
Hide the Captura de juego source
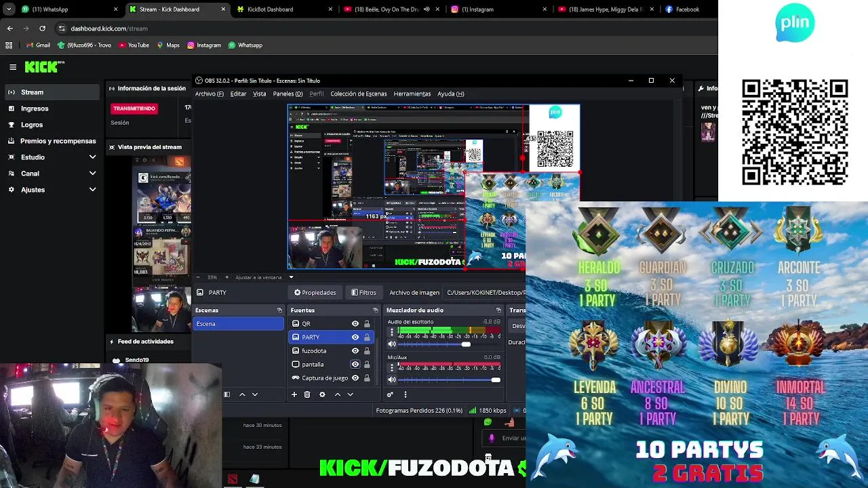(x=355, y=378)
